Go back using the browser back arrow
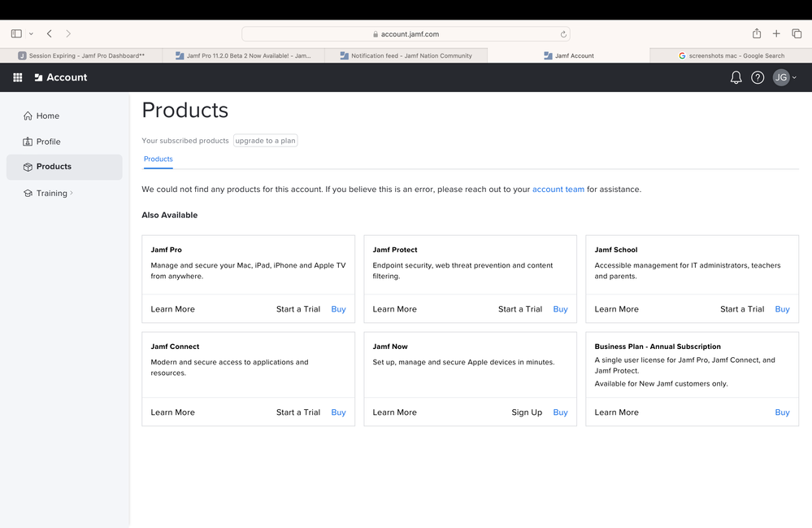The width and height of the screenshot is (812, 528). (50, 33)
